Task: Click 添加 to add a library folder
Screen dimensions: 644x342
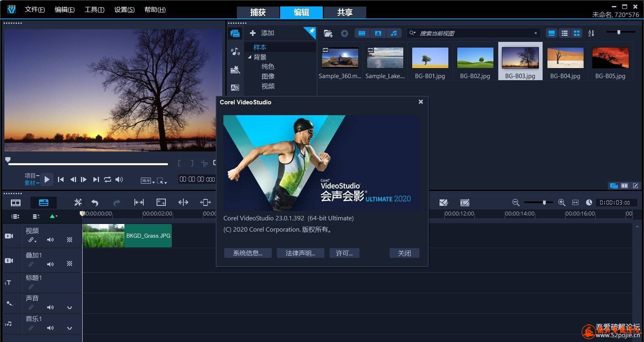Action: (262, 33)
